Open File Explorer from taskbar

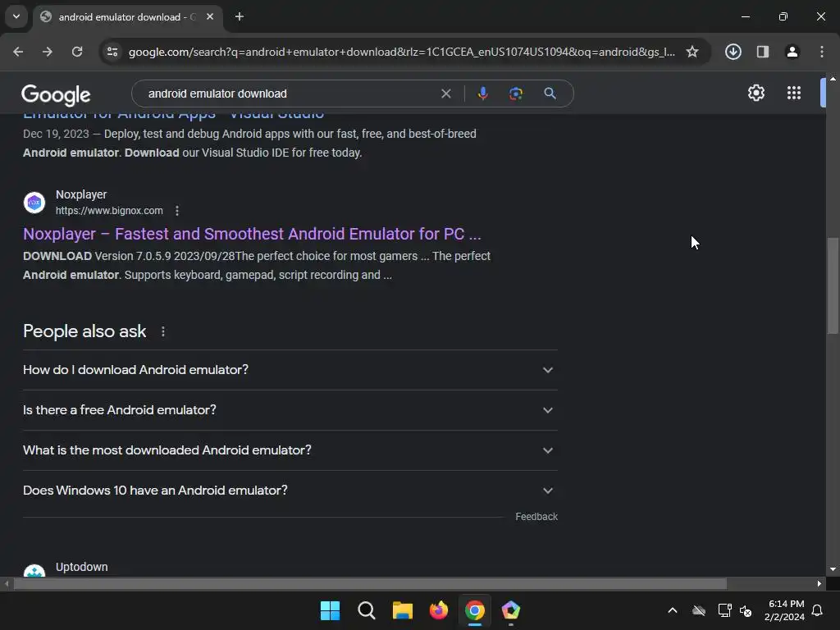(x=402, y=610)
